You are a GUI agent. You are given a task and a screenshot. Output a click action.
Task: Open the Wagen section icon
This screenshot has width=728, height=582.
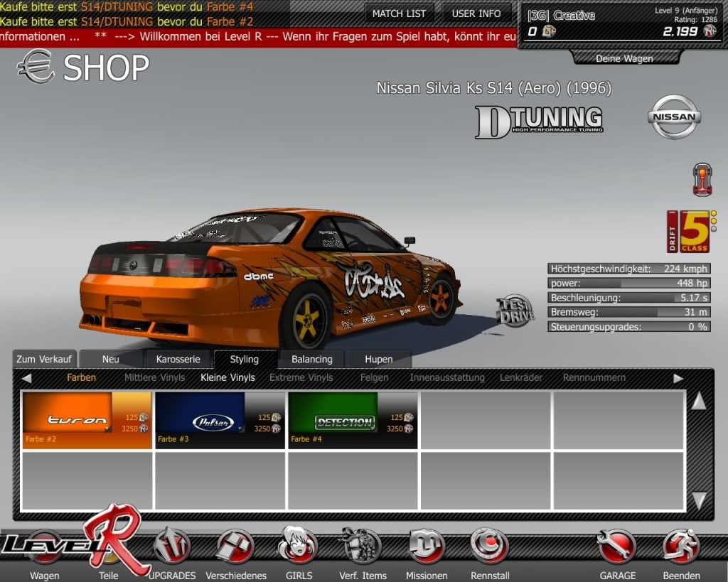tap(44, 551)
